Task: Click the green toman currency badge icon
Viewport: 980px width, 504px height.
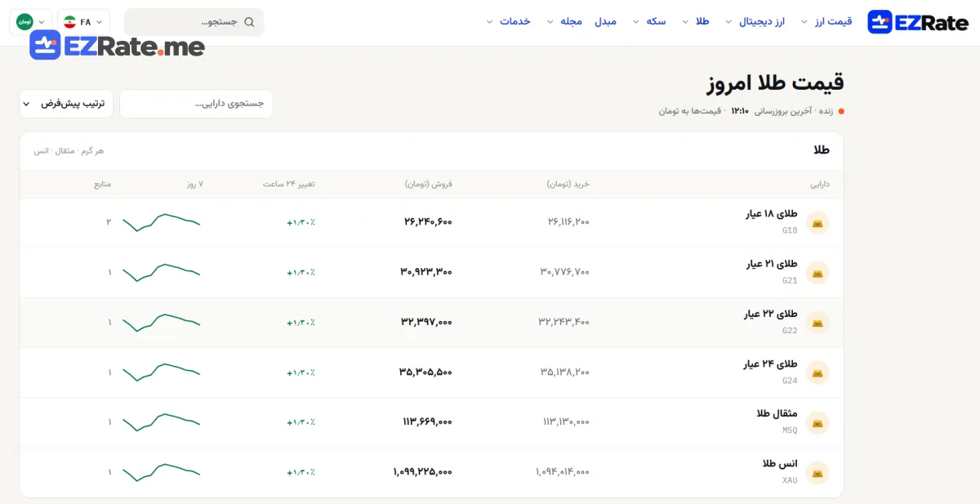Action: click(24, 22)
